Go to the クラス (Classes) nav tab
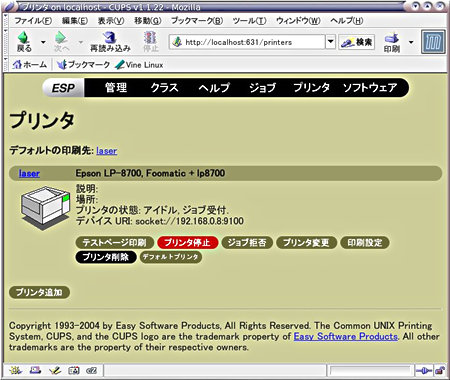Screen dimensions: 450x380 pos(164,88)
